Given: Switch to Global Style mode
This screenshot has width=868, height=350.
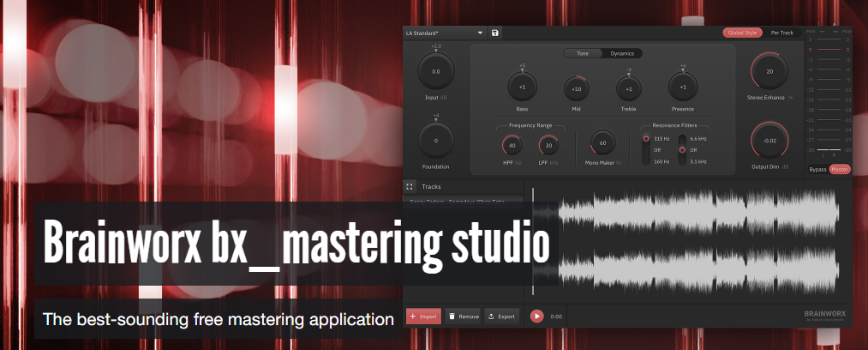Looking at the screenshot, I should point(742,33).
